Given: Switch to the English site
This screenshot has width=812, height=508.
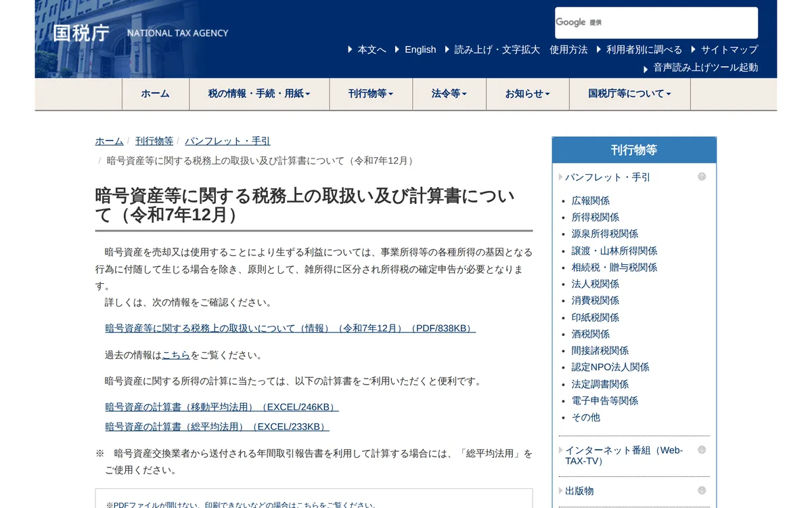Looking at the screenshot, I should 420,49.
